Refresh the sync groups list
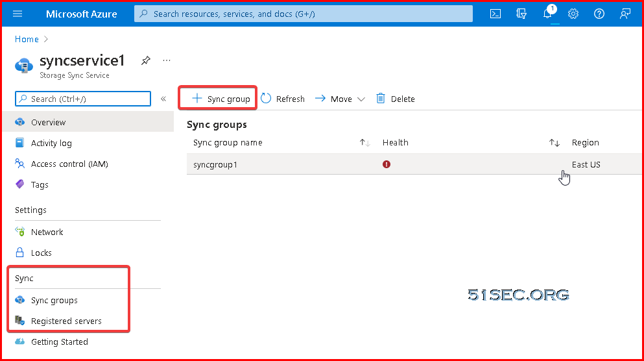Viewport: 644px width, 361px height. (283, 99)
